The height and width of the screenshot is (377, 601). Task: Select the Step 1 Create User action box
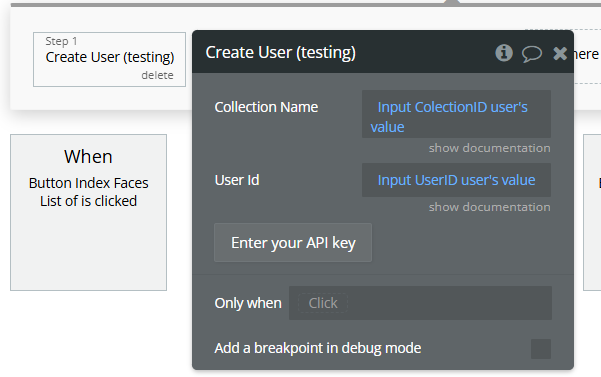click(x=109, y=59)
